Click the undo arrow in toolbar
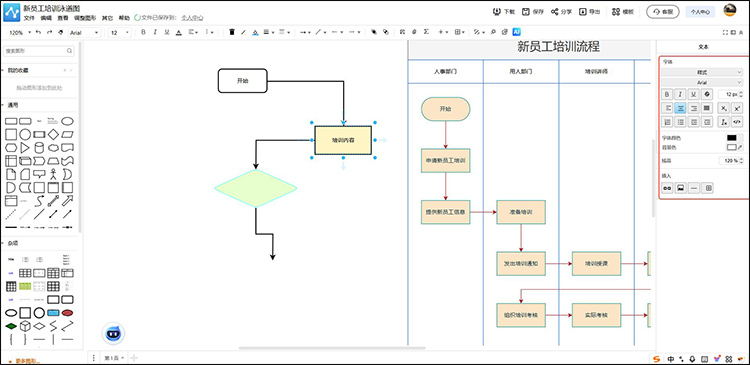 38,32
